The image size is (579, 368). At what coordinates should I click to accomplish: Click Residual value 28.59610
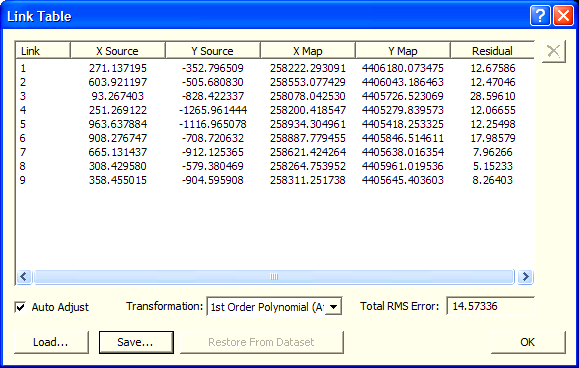[x=493, y=96]
